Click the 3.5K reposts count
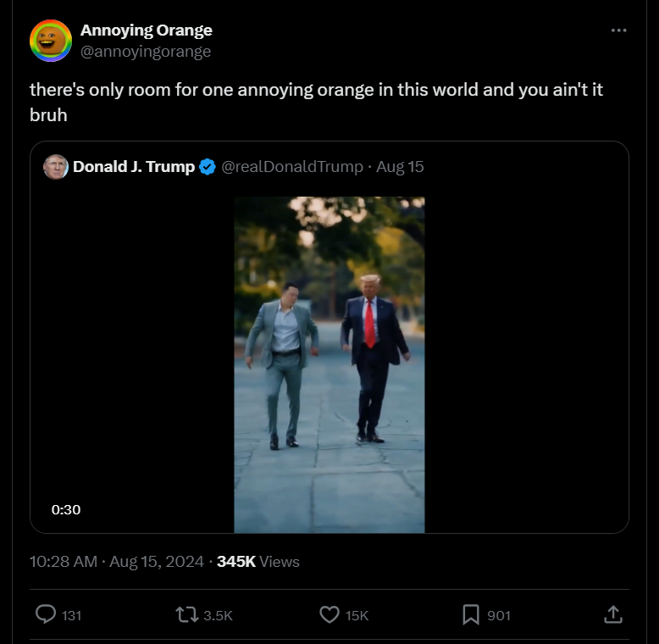 coord(218,615)
